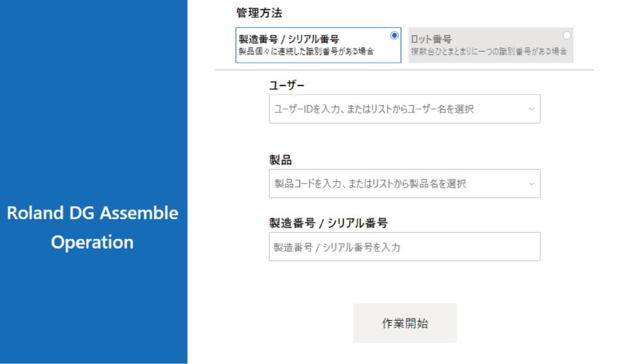Click the ロット番号 option title text
The width and height of the screenshot is (623, 364).
[x=431, y=40]
